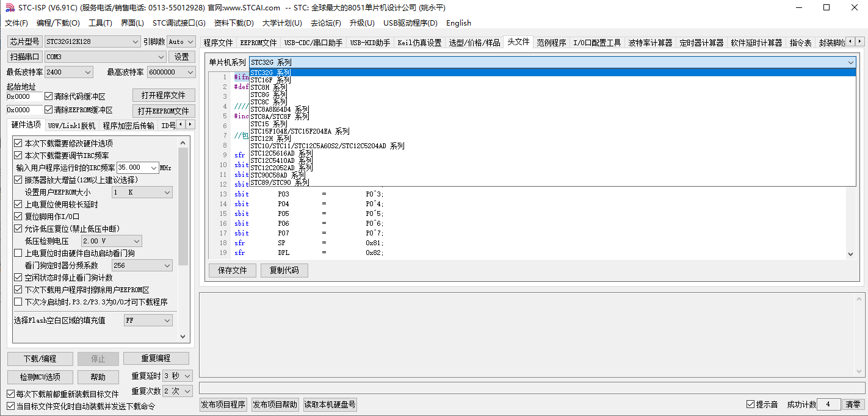Screen dimensions: 868x416
Task: Open the 文件(F) menu
Action: click(16, 23)
